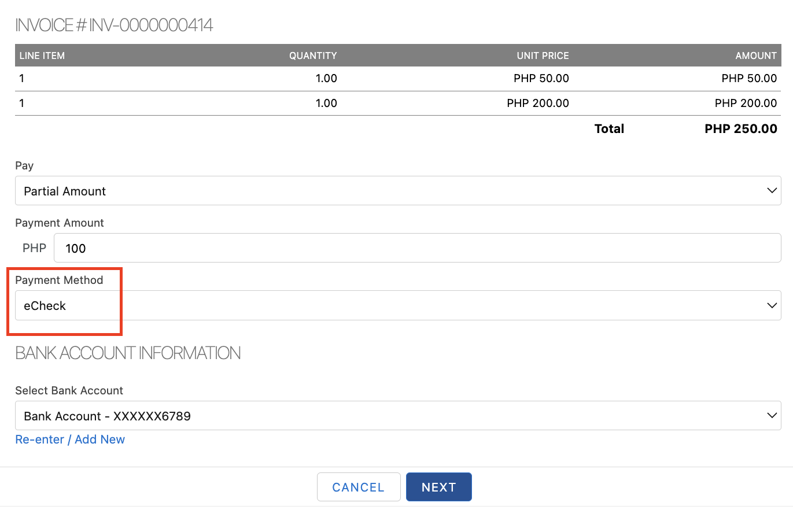Click the Bank Account Information heading
The width and height of the screenshot is (793, 532).
point(128,353)
